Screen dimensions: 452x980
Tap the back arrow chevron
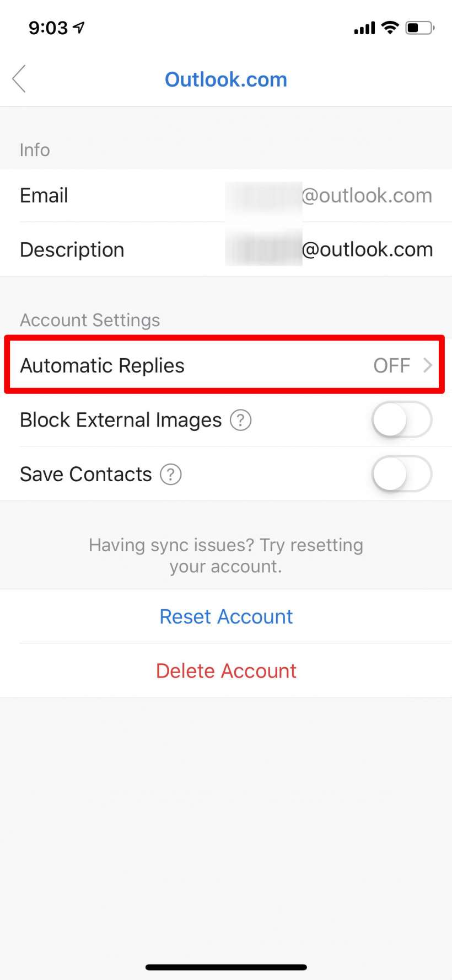point(19,79)
